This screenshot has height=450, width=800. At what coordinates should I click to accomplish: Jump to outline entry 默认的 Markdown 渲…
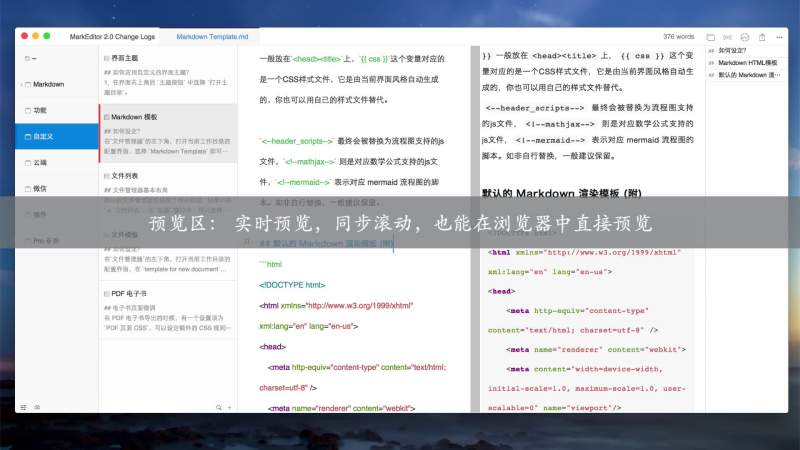pos(749,75)
